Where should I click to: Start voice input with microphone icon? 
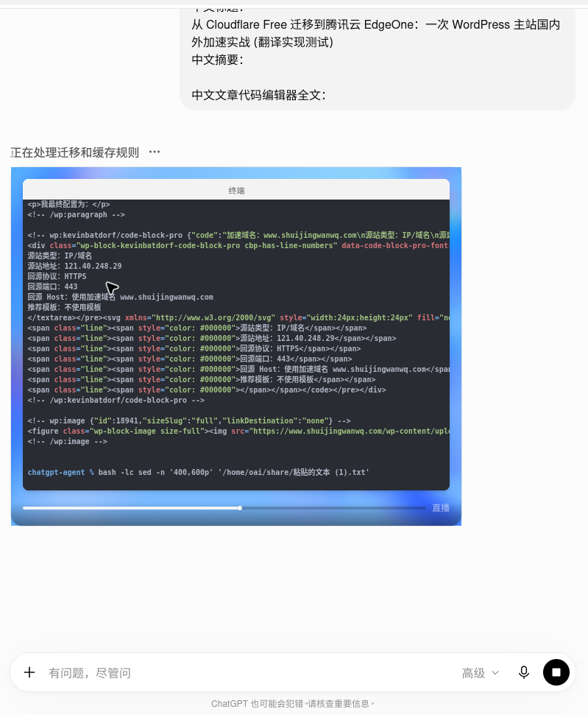point(524,672)
